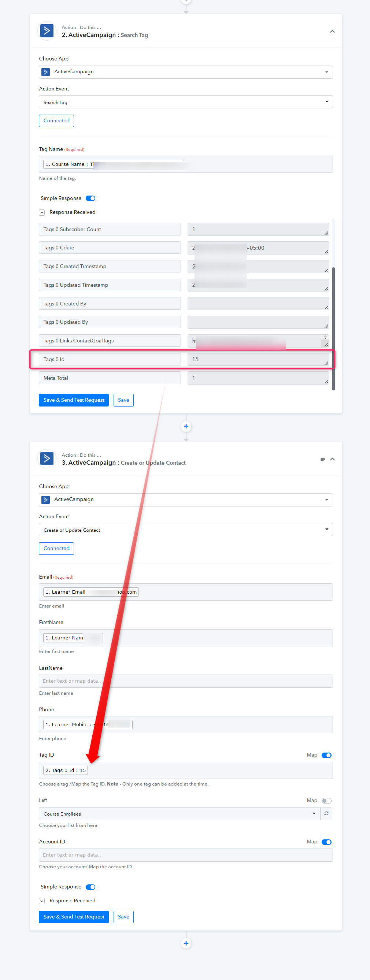
Task: Toggle Map switch for Tag ID
Action: point(327,755)
